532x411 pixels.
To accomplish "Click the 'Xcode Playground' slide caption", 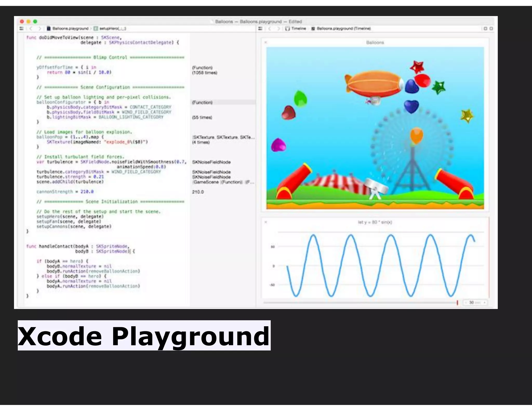I will [x=144, y=336].
